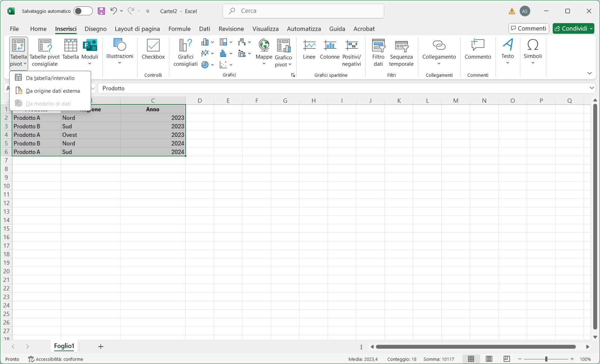600x364 pixels.
Task: Click the Tabelle pivot consigliate icon
Action: coord(45,46)
